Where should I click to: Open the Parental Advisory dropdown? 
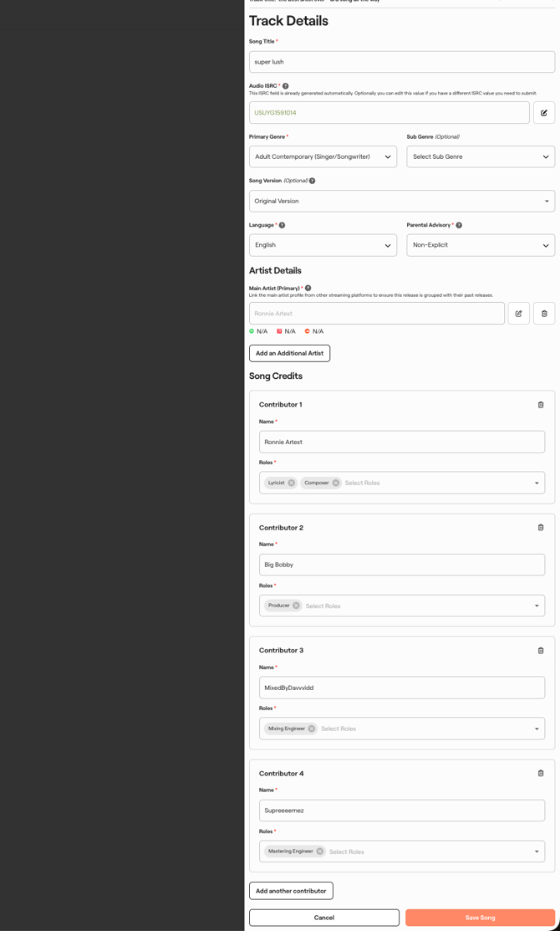coord(481,245)
